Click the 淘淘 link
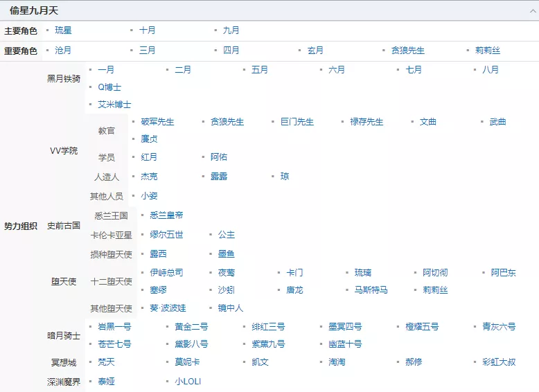 click(x=337, y=362)
